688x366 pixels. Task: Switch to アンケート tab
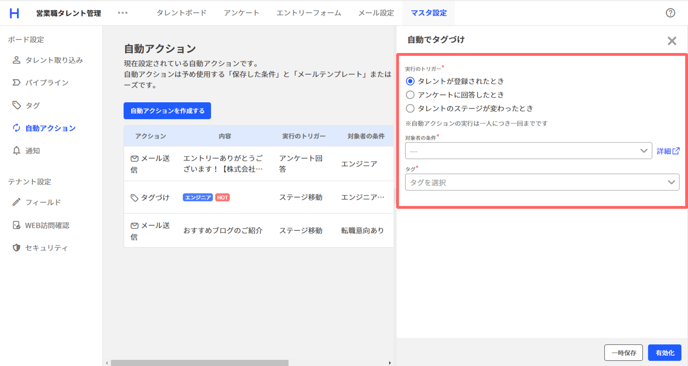[x=241, y=13]
